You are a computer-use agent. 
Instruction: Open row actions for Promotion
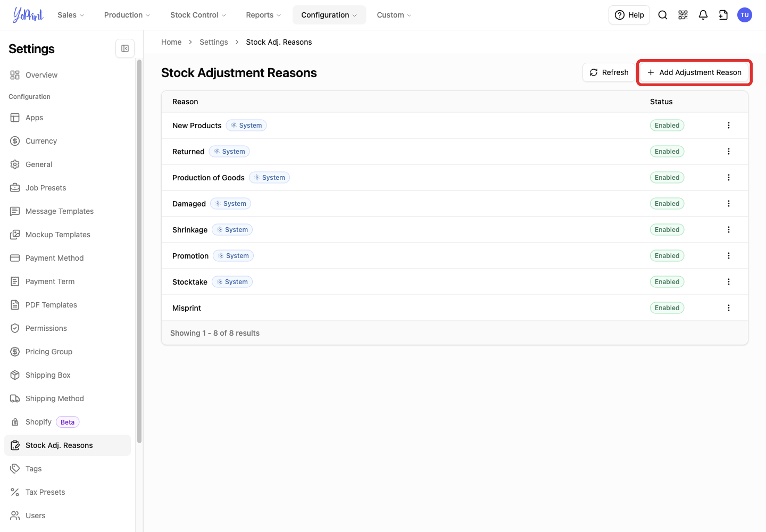pyautogui.click(x=729, y=256)
